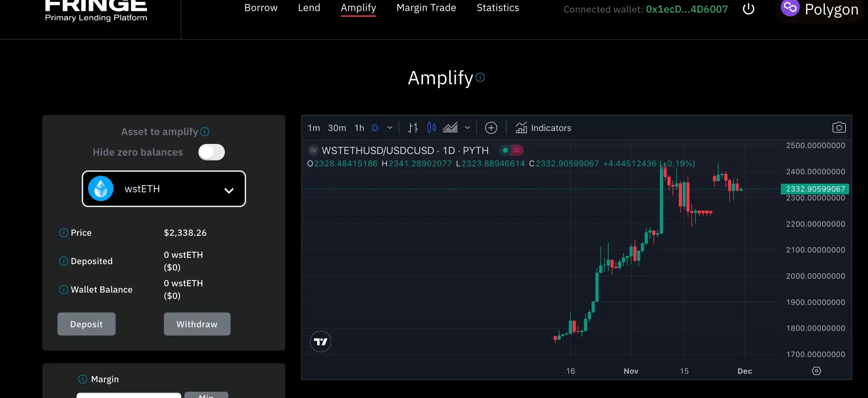Toggle the green market status indicator
The height and width of the screenshot is (398, 868).
coord(505,150)
